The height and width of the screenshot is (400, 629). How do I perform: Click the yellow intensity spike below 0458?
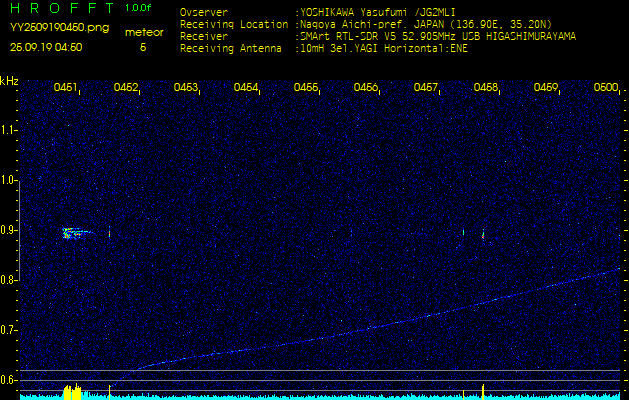(482, 390)
